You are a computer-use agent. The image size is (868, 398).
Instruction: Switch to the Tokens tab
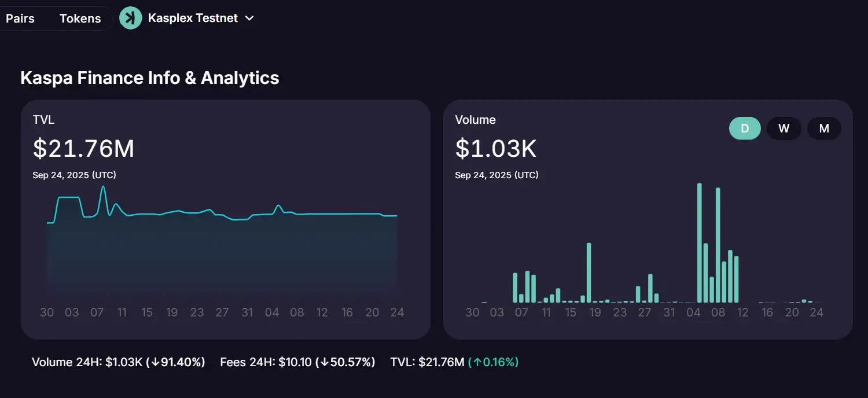pyautogui.click(x=80, y=19)
